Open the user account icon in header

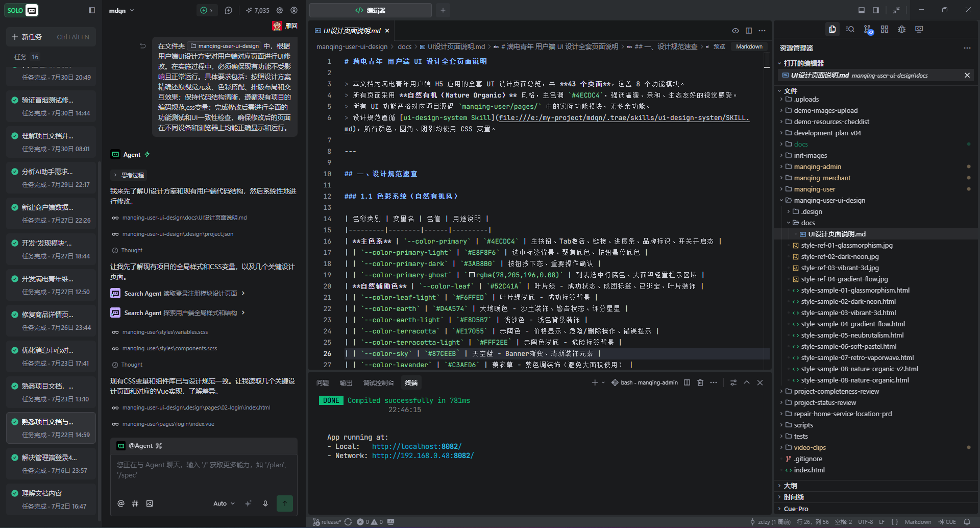[294, 10]
